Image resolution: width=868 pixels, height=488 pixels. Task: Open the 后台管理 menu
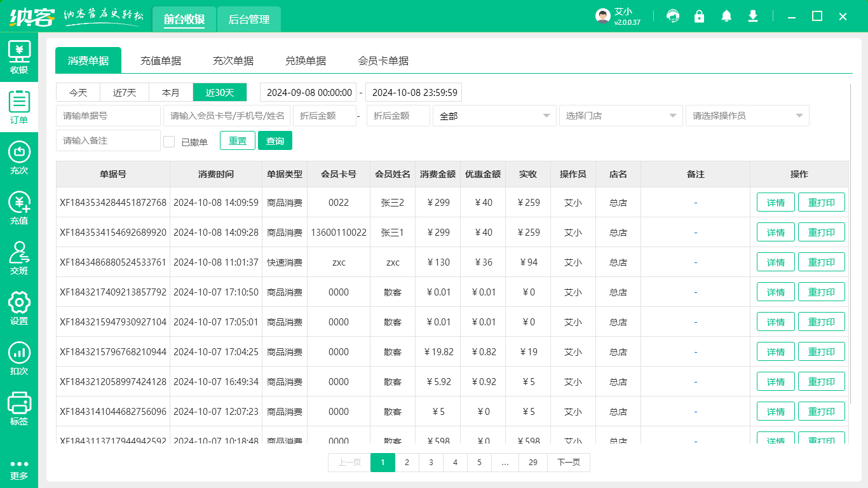click(248, 20)
